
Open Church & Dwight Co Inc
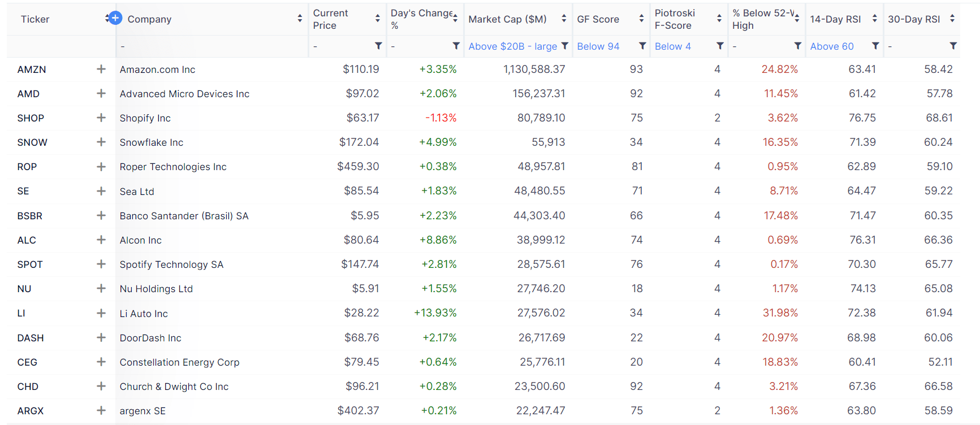pyautogui.click(x=174, y=387)
